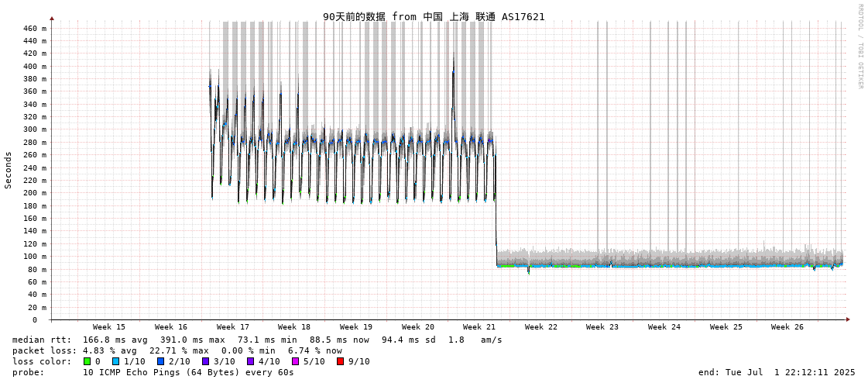Click the 4.83 % avg packet loss value
Viewport: 868px width, 383px height.
tap(115, 351)
